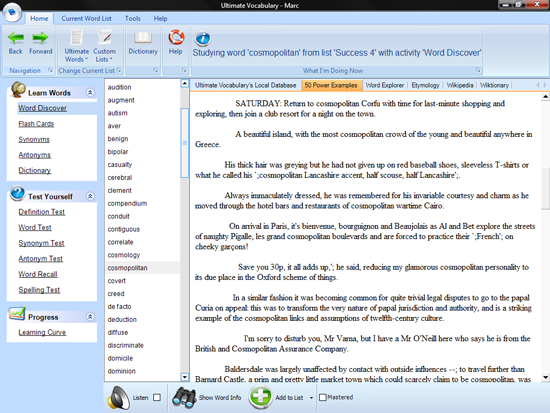Click the Learn Words globe icon
Screen dimensions: 550x413
pyautogui.click(x=18, y=89)
